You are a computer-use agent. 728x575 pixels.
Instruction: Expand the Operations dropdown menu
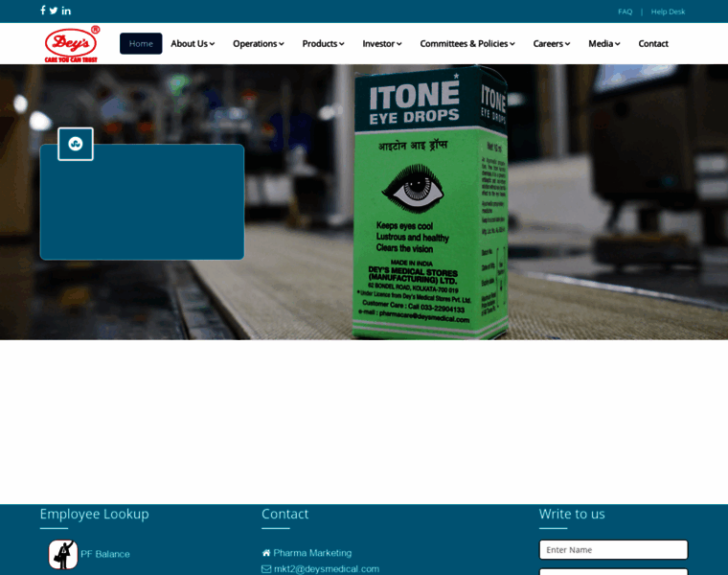pyautogui.click(x=258, y=43)
